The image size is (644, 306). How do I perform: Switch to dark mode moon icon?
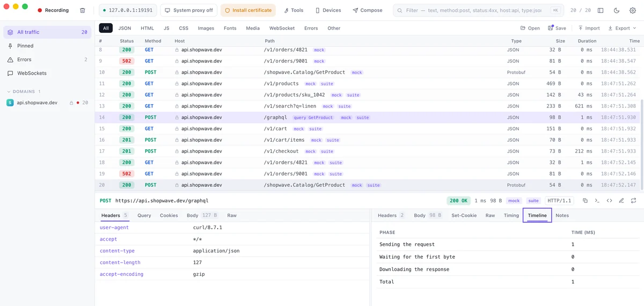pos(617,10)
